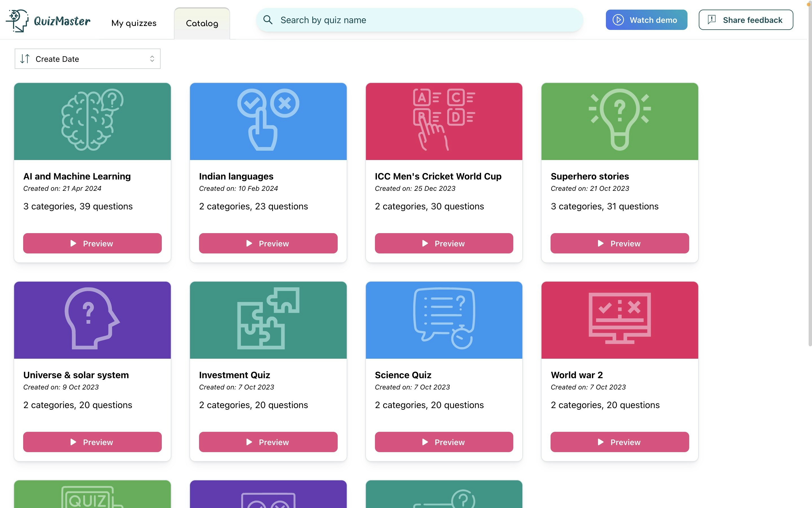Click the play triangle in Superhero stories Preview
Screen dimensions: 812x508
(601, 243)
